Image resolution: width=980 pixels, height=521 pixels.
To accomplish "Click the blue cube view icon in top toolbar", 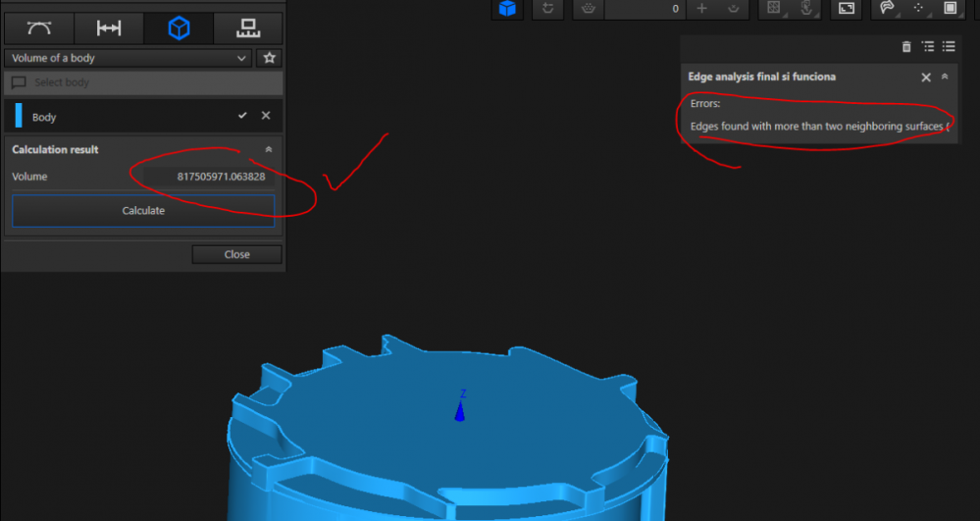I will (507, 9).
